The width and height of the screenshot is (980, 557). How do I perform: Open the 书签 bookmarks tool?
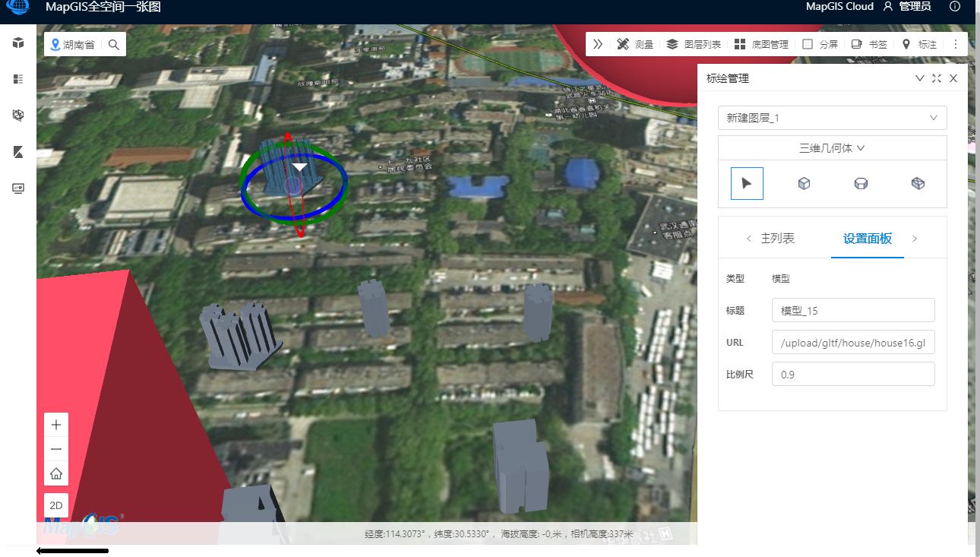pos(869,44)
